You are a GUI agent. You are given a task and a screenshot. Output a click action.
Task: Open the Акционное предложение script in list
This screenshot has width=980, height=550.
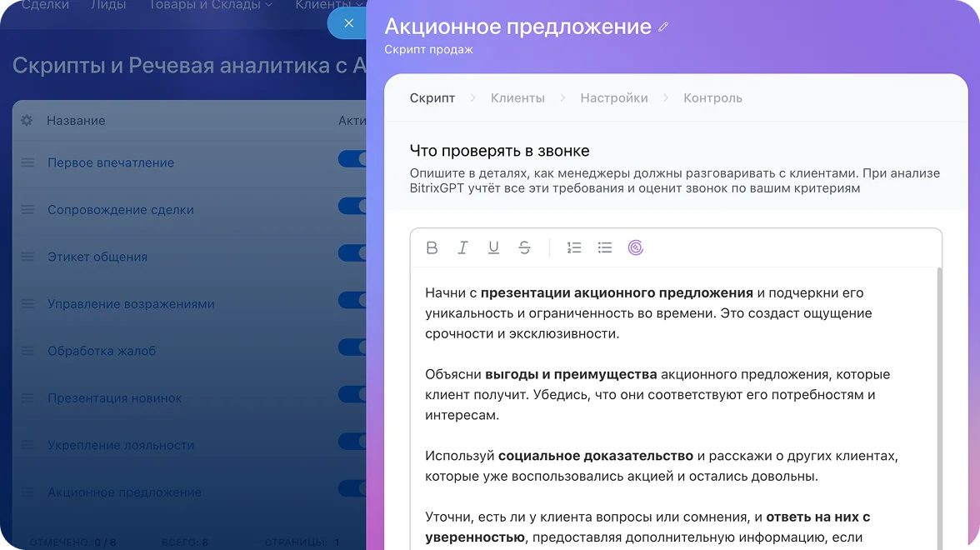pyautogui.click(x=124, y=492)
